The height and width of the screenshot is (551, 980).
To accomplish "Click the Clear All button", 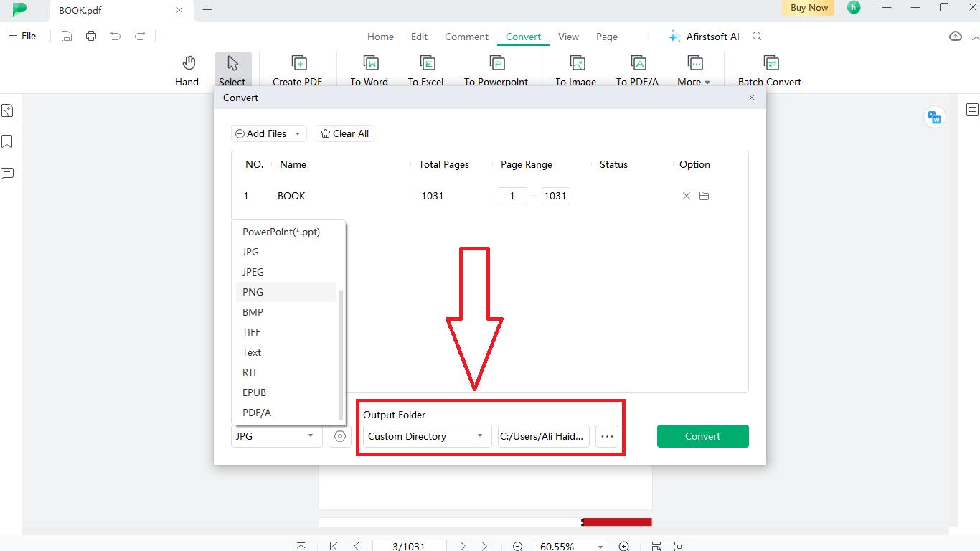I will pos(345,133).
